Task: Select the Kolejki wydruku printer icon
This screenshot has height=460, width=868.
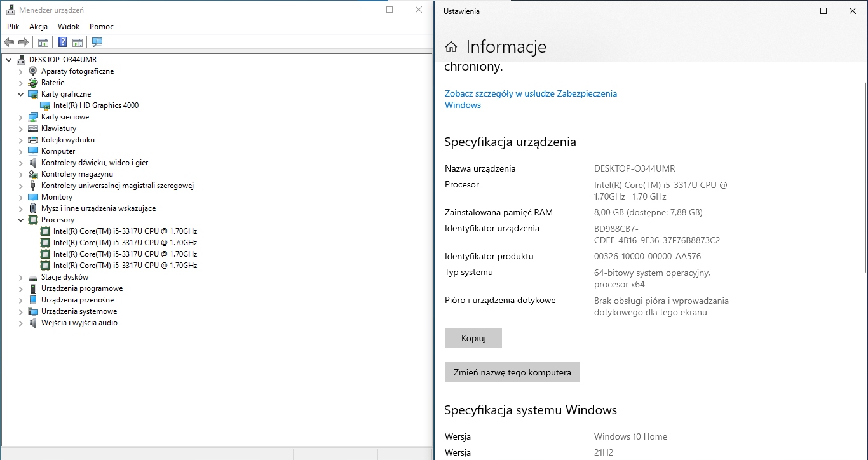Action: (x=33, y=140)
